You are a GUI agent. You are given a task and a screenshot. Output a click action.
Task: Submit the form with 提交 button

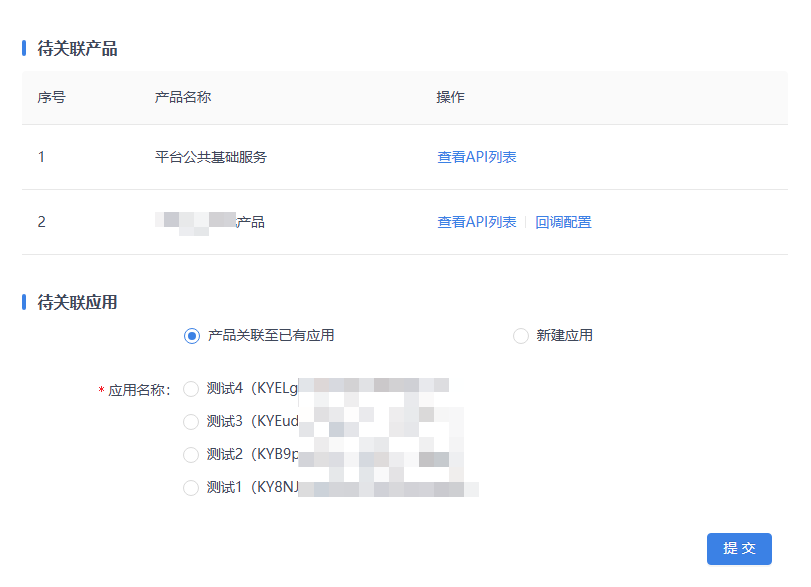739,549
